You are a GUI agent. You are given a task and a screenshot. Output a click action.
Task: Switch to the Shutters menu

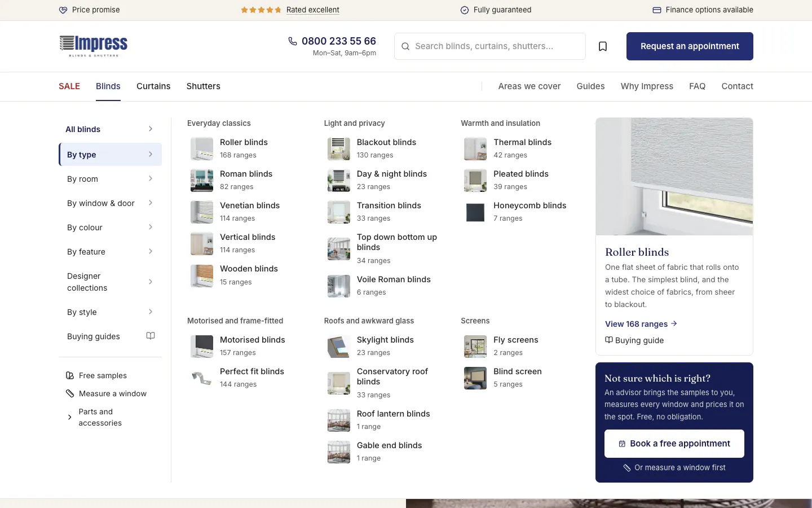pyautogui.click(x=204, y=86)
